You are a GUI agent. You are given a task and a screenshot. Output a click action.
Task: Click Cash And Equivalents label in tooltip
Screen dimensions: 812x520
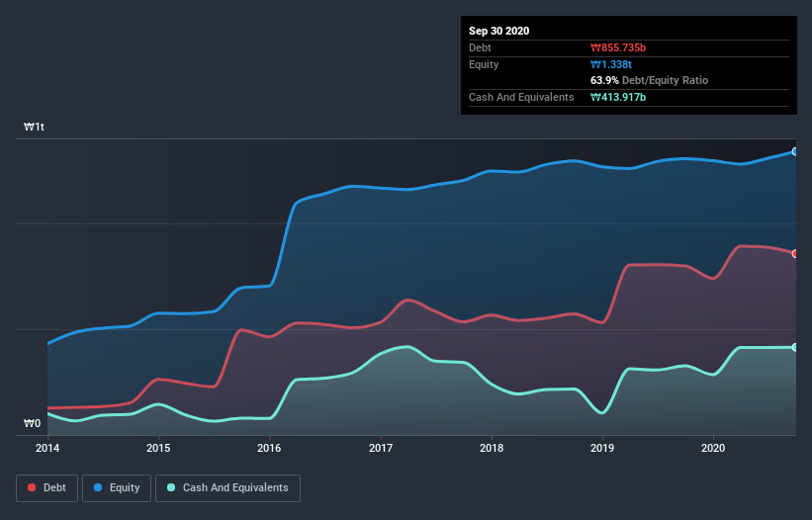pos(521,97)
